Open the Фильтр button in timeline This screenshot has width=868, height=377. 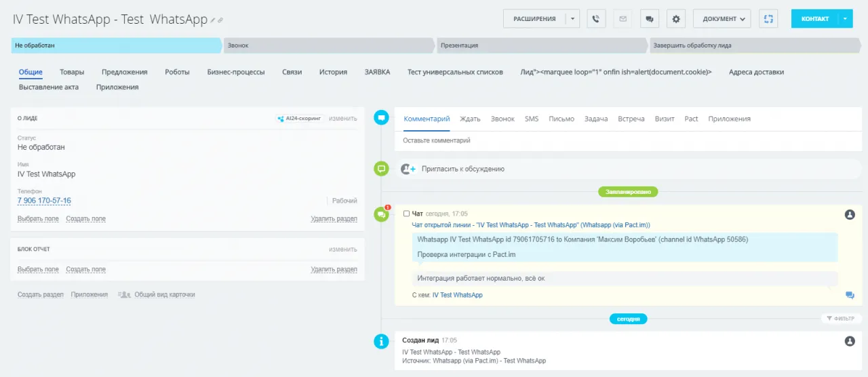click(x=841, y=318)
